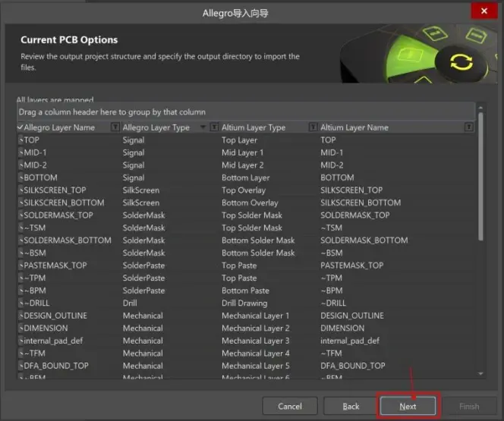
Task: Click scrollbar down arrow of layer list
Action: click(480, 373)
